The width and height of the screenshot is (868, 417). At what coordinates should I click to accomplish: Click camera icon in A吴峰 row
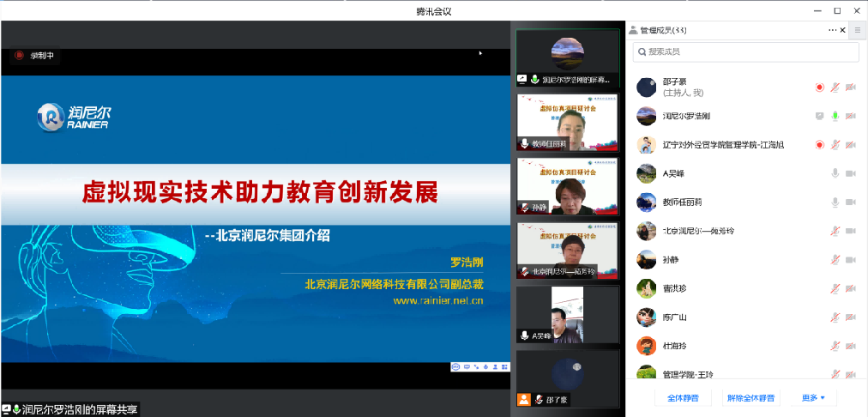point(851,174)
